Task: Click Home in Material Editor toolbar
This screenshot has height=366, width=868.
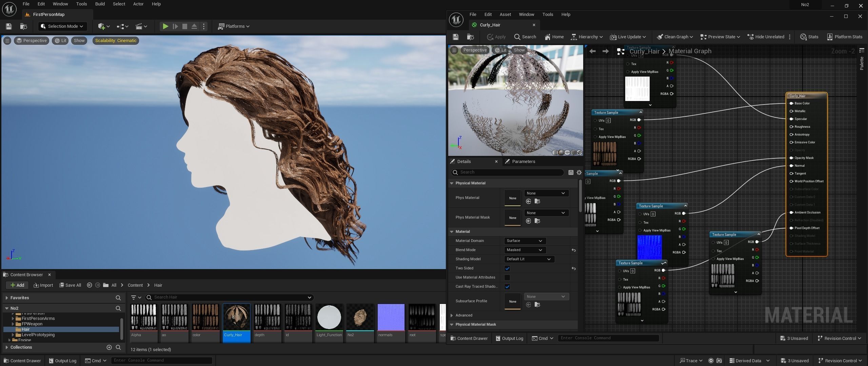Action: pyautogui.click(x=554, y=37)
